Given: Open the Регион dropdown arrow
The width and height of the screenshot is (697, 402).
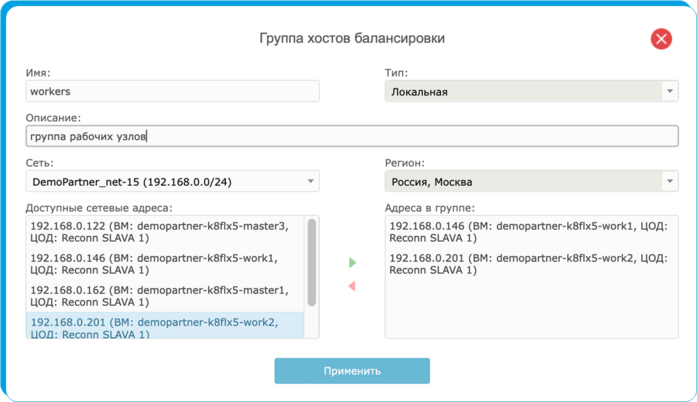Looking at the screenshot, I should tap(669, 181).
